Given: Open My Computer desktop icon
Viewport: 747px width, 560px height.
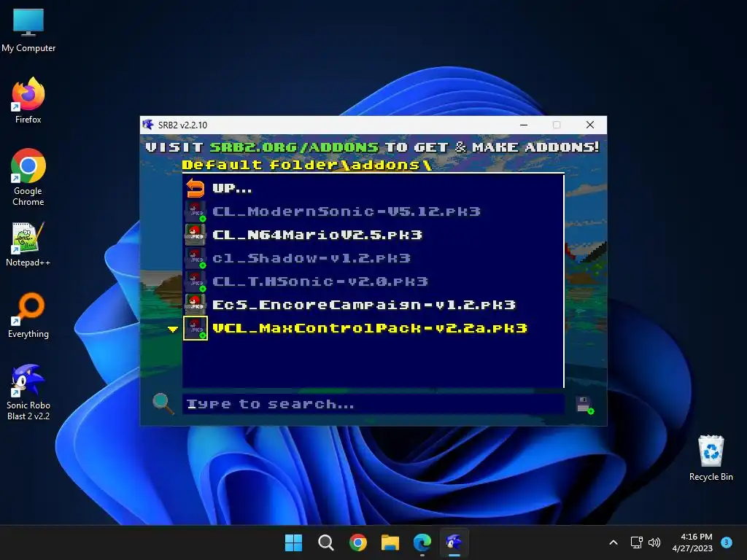Looking at the screenshot, I should click(28, 31).
